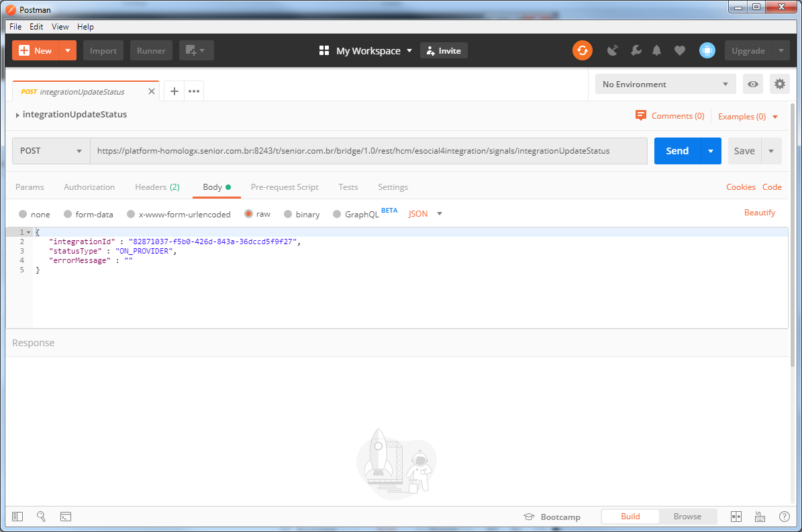Open manage environments gear icon

[779, 85]
